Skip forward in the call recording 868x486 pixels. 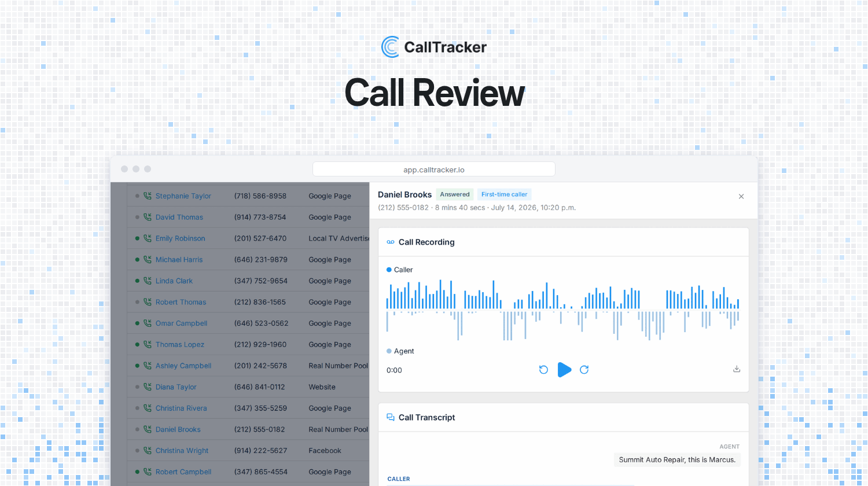584,370
